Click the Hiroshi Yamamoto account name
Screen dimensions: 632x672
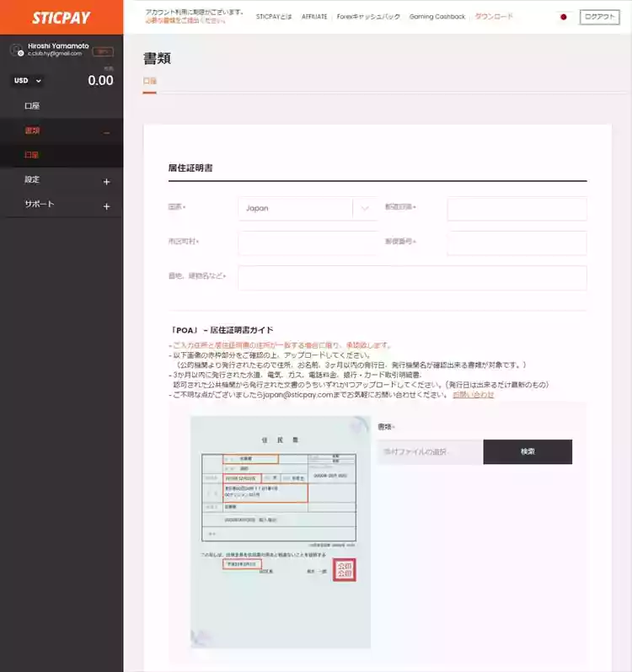pyautogui.click(x=58, y=45)
